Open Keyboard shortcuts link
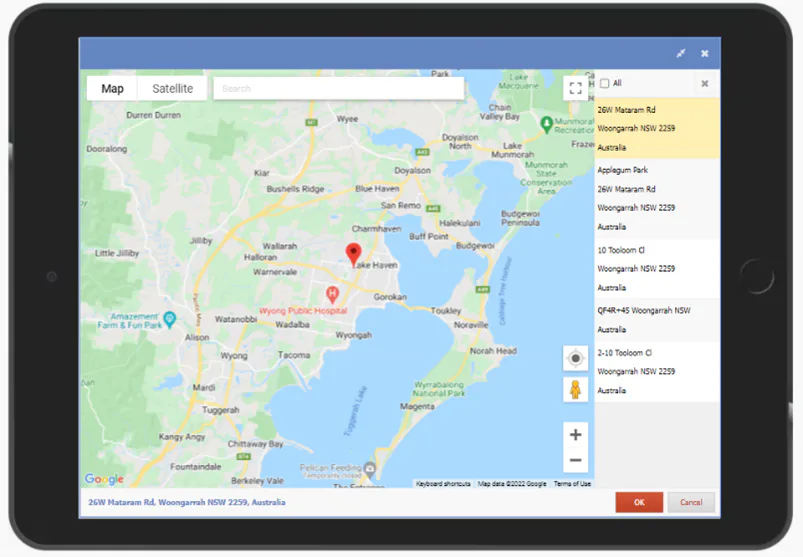Screen dimensions: 803x557 click(x=443, y=484)
